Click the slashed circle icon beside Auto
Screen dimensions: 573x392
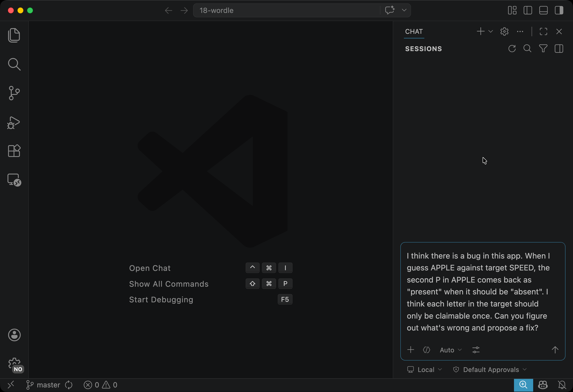[x=427, y=350]
